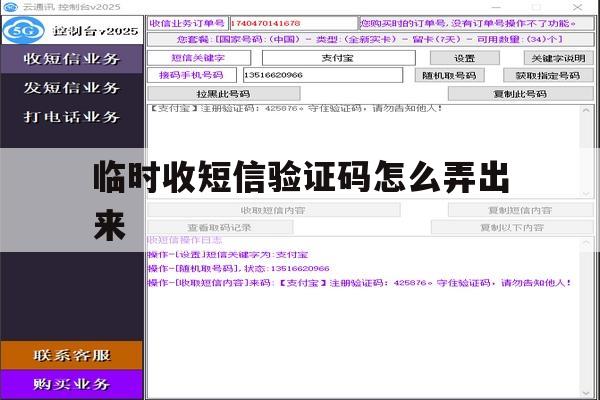This screenshot has width=600, height=400.
Task: Focus the 收信业务订单号 input field
Action: tap(293, 23)
